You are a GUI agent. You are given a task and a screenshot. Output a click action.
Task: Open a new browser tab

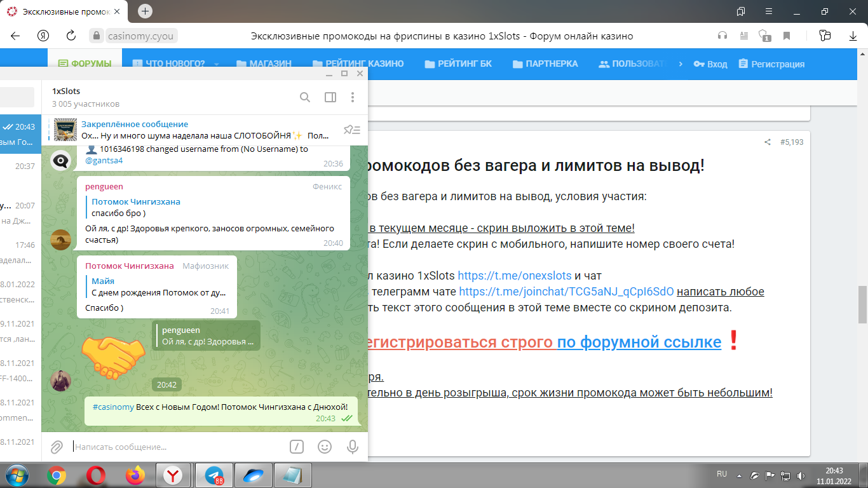click(145, 11)
